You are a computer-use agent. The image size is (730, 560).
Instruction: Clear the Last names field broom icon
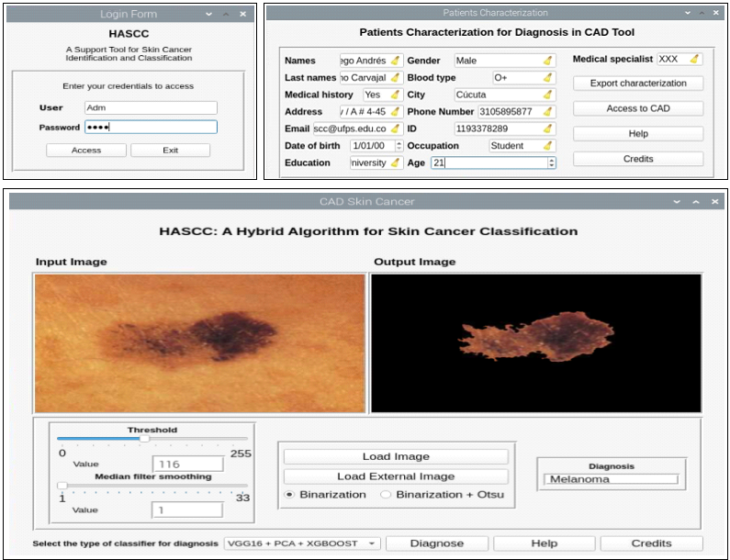coord(395,78)
